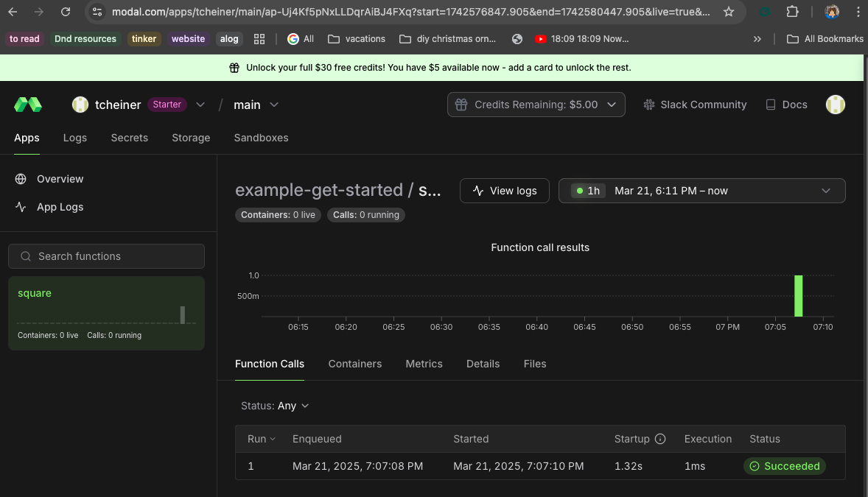Open the apps grid bookmark icon
Viewport: 868px width, 497px height.
click(x=259, y=39)
